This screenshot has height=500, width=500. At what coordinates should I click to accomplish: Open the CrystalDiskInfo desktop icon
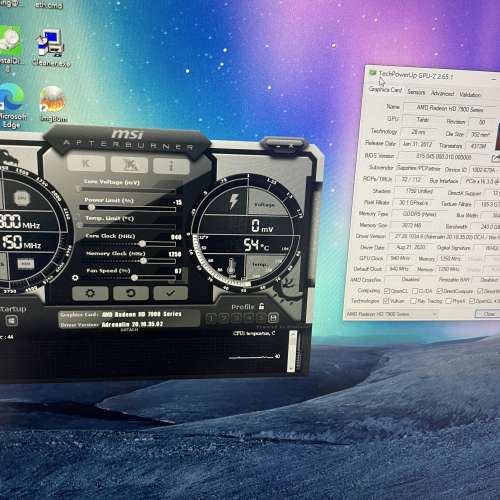(10, 48)
